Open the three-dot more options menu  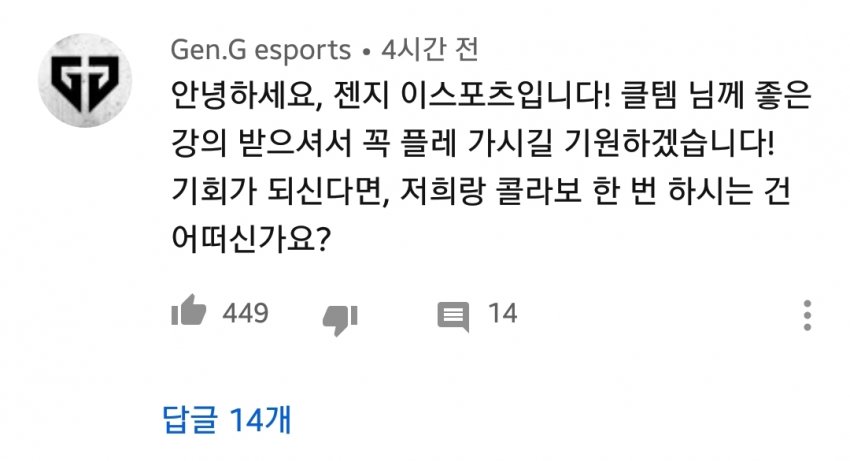tap(808, 315)
